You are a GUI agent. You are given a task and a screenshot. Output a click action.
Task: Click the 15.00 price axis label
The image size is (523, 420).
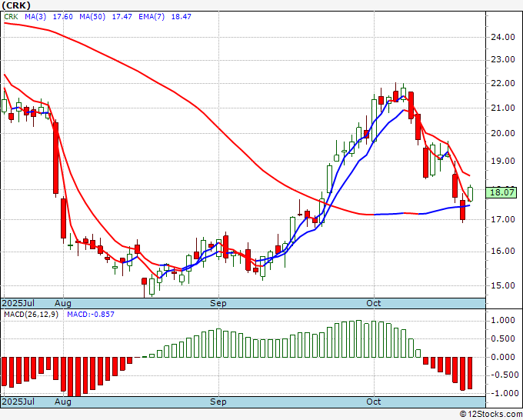(503, 285)
